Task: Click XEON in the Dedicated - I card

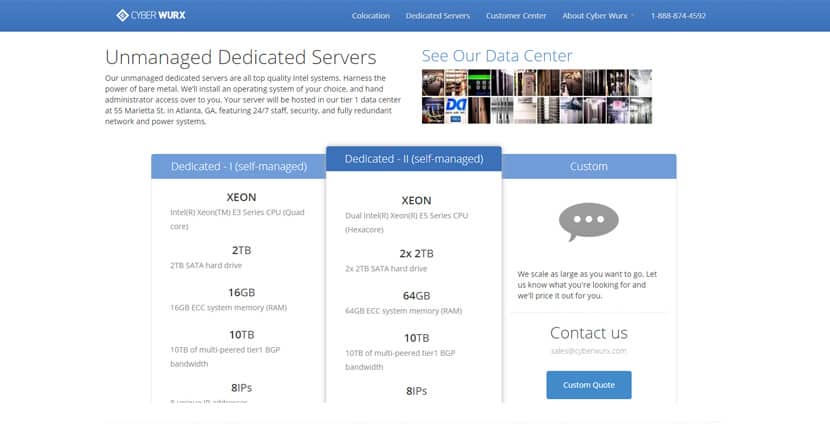Action: 241,197
